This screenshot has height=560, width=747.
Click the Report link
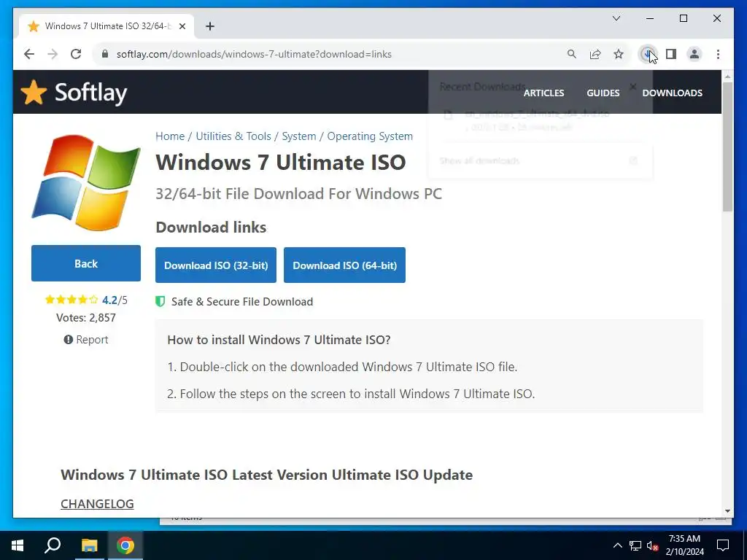pos(86,340)
